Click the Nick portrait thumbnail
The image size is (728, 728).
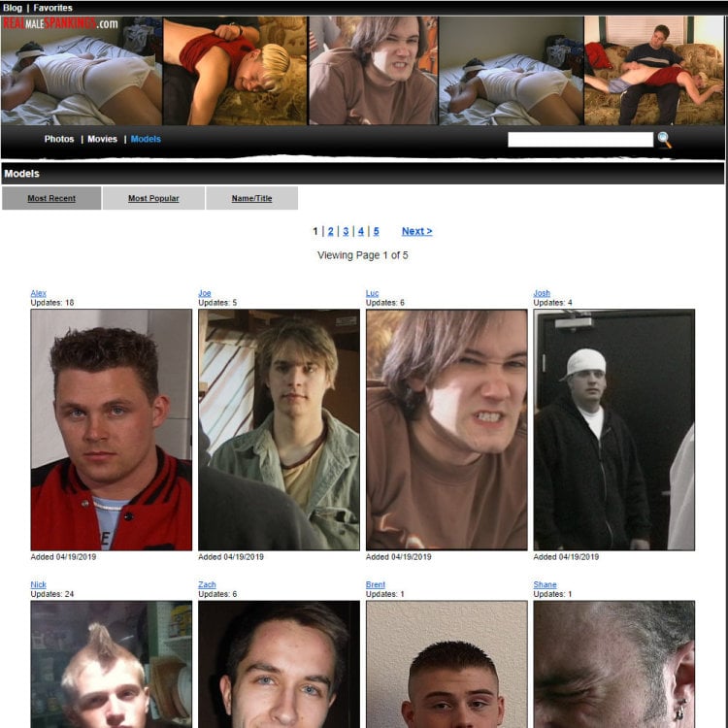tap(112, 664)
